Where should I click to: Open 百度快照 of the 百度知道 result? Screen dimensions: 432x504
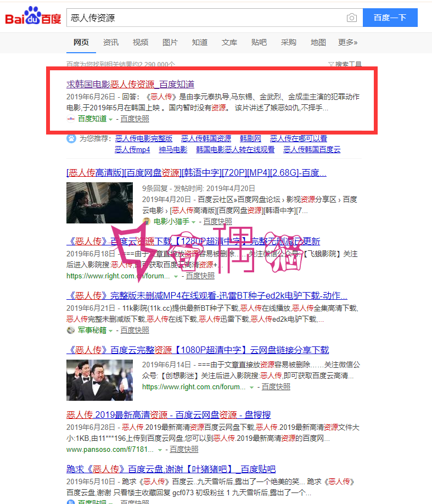134,119
